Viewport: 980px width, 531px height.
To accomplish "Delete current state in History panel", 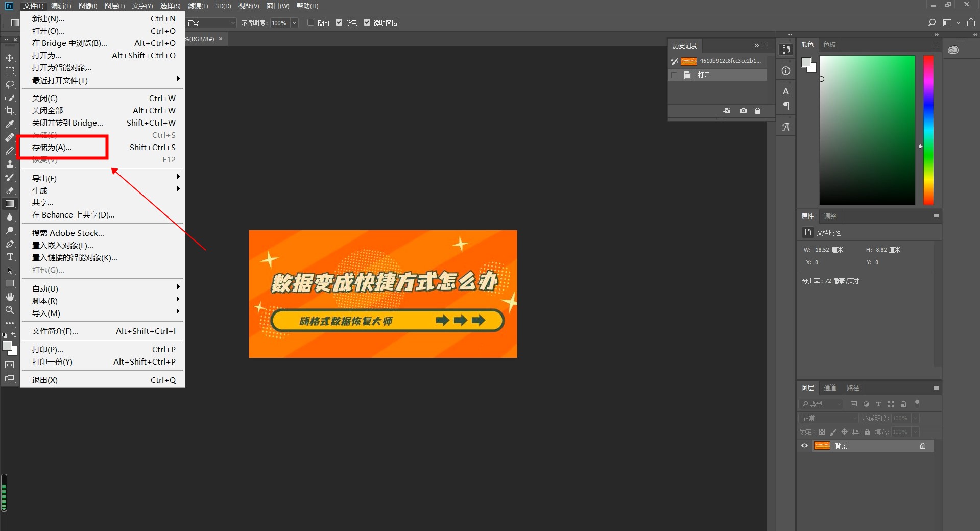I will point(757,111).
